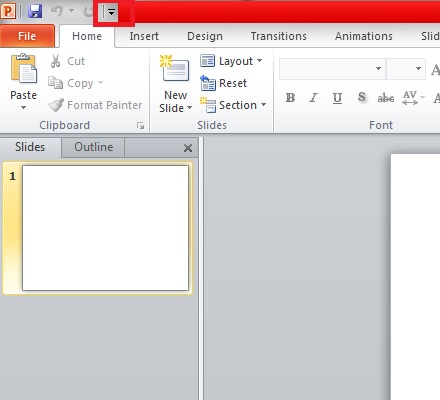Viewport: 440px width, 400px height.
Task: Open the File menu button
Action: tap(27, 36)
